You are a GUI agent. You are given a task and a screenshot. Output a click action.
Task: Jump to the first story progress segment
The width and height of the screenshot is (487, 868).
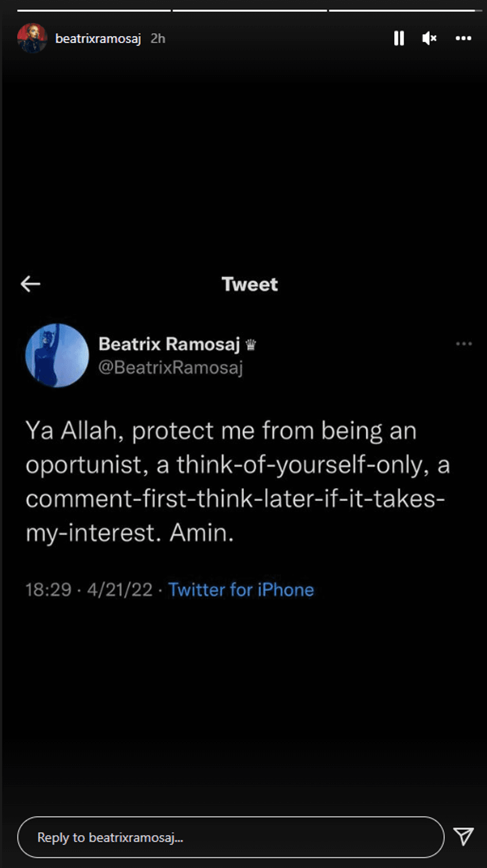pos(94,10)
